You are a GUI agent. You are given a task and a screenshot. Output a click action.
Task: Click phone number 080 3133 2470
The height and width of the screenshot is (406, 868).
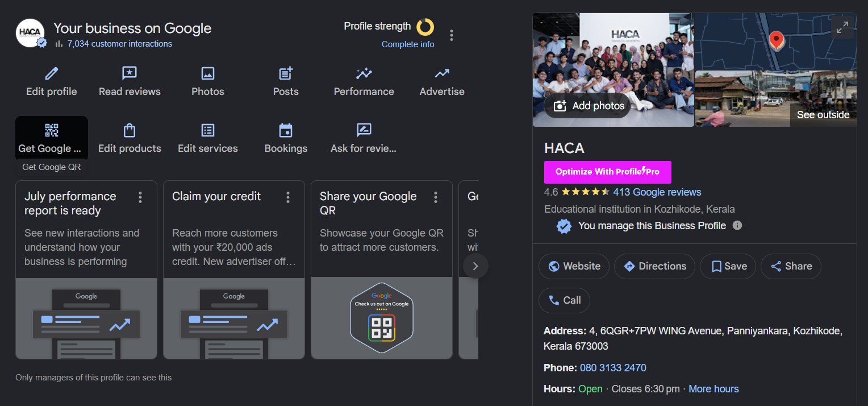[613, 368]
